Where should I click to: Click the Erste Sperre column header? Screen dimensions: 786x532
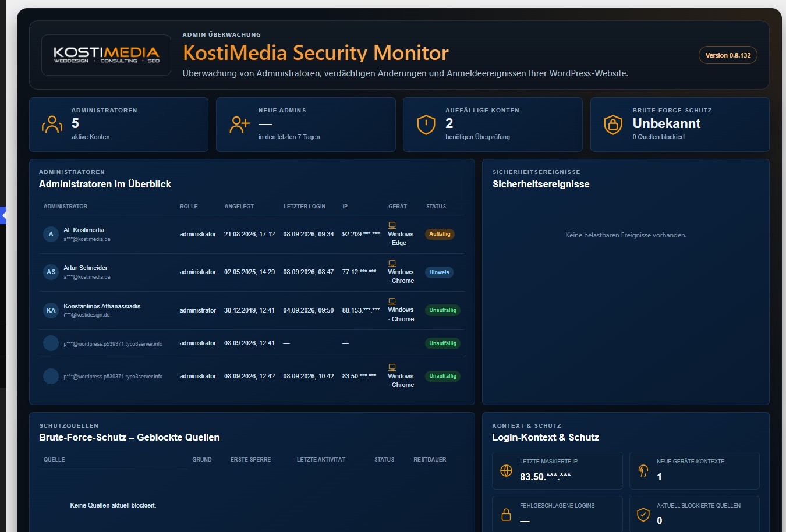tap(250, 460)
